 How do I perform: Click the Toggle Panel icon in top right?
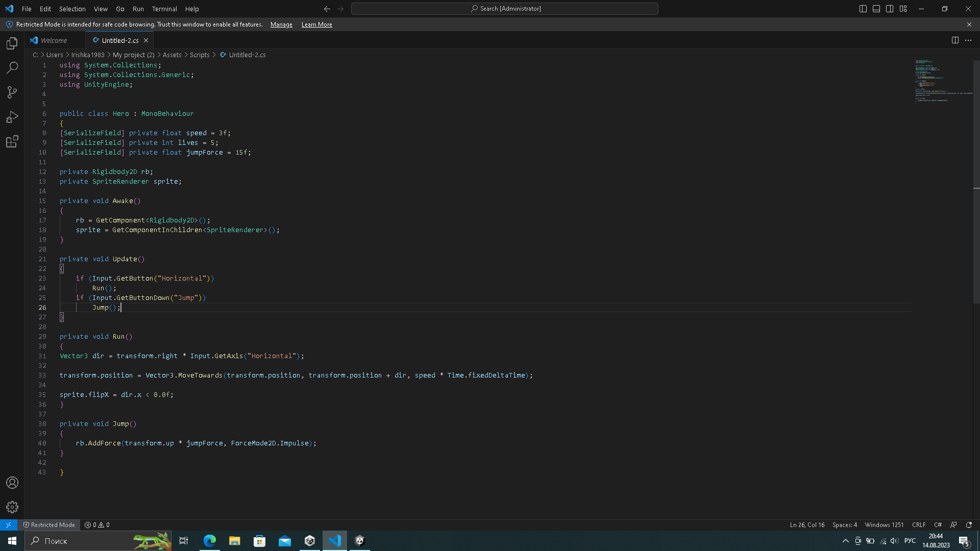pos(876,8)
